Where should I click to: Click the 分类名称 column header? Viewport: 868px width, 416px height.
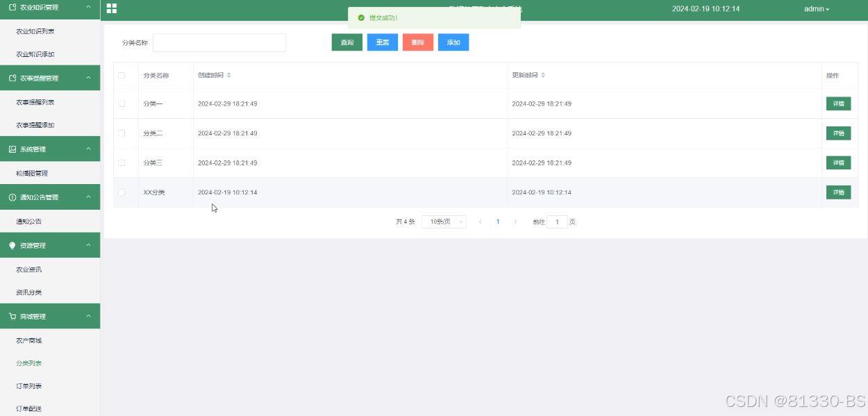[156, 75]
